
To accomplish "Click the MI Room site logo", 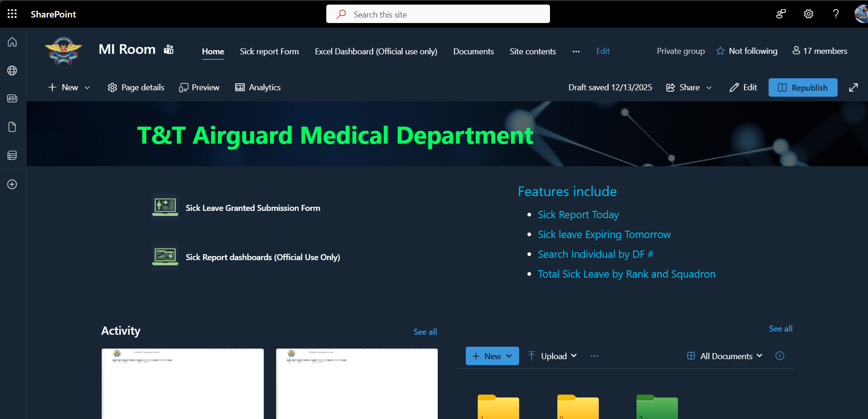I will click(64, 51).
